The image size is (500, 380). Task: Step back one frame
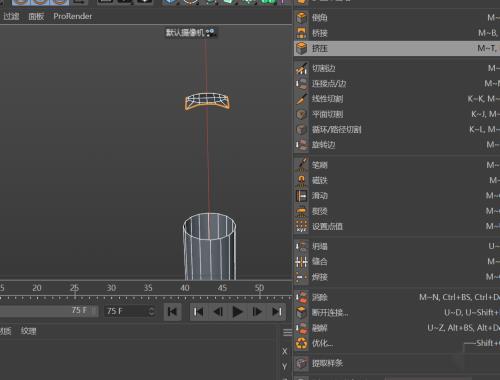[x=218, y=312]
